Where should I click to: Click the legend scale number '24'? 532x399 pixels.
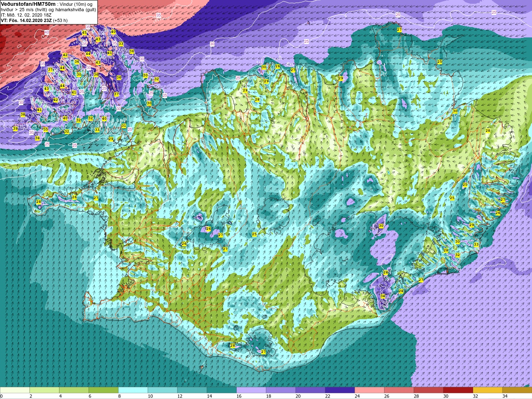[357, 396]
